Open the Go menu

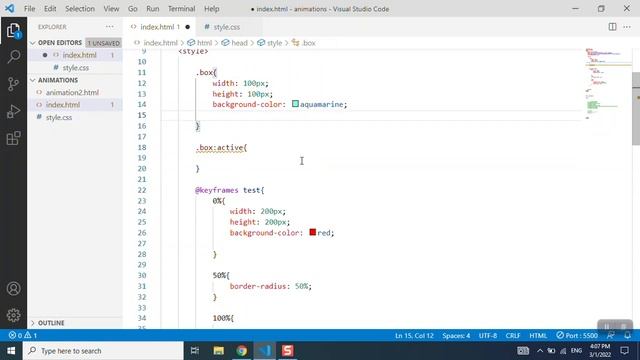point(133,9)
